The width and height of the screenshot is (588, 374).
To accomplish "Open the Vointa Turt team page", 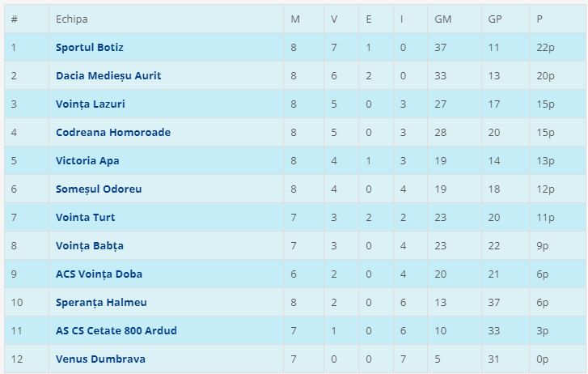I will 86,218.
